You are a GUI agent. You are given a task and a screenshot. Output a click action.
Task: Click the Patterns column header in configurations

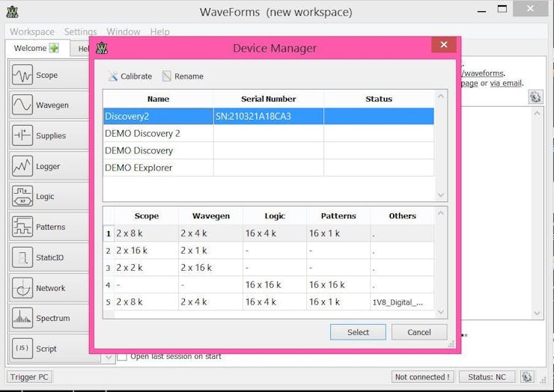pos(338,215)
